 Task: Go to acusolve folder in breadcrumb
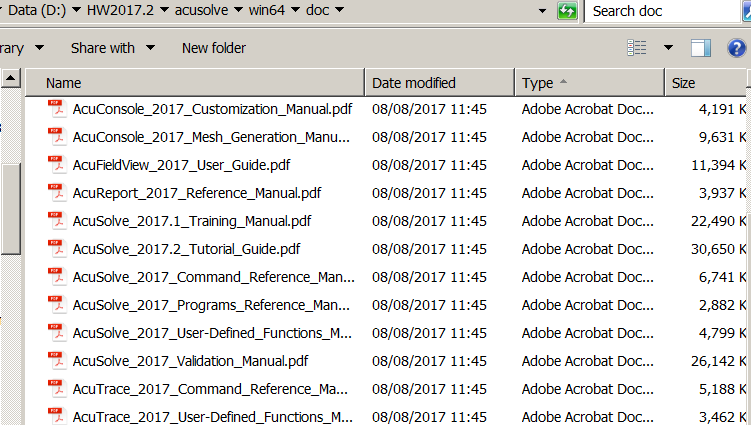point(201,10)
